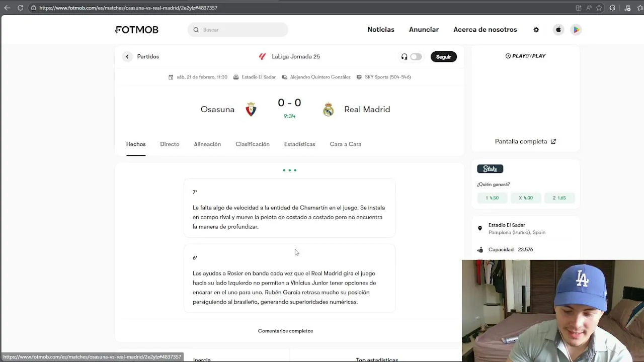Open Comentarios completos

[285, 331]
